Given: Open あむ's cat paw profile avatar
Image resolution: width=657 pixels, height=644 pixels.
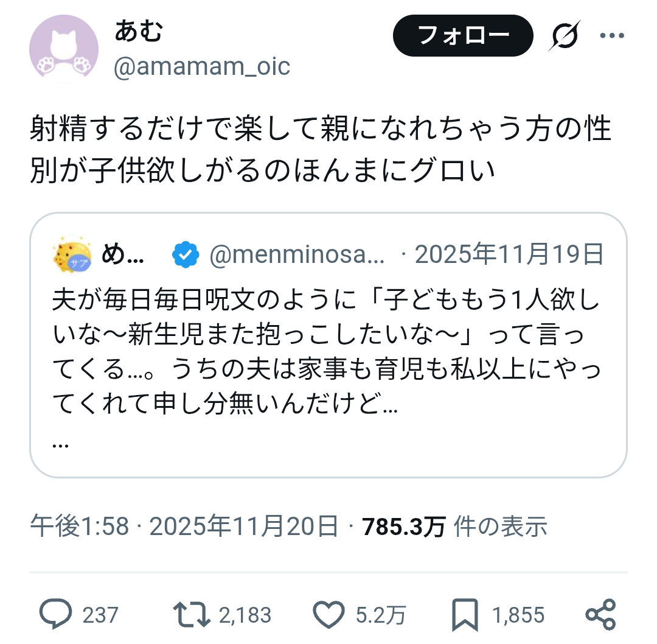Looking at the screenshot, I should coord(64,49).
